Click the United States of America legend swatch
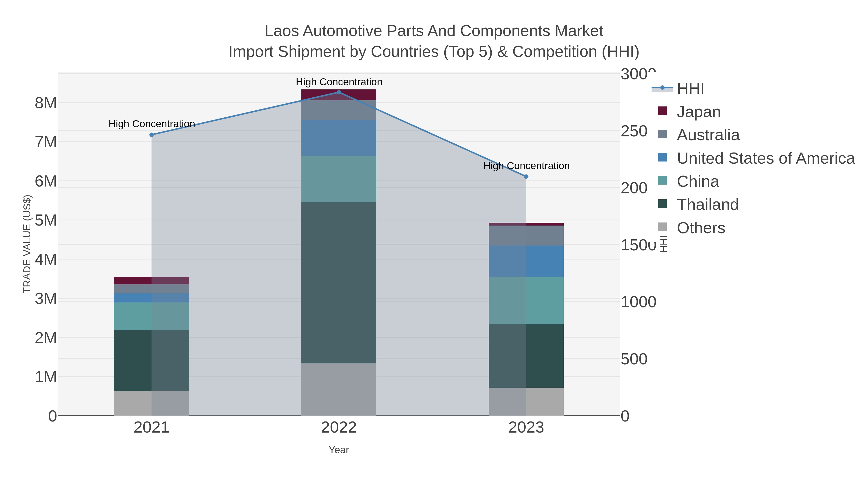The width and height of the screenshot is (868, 488). click(663, 157)
